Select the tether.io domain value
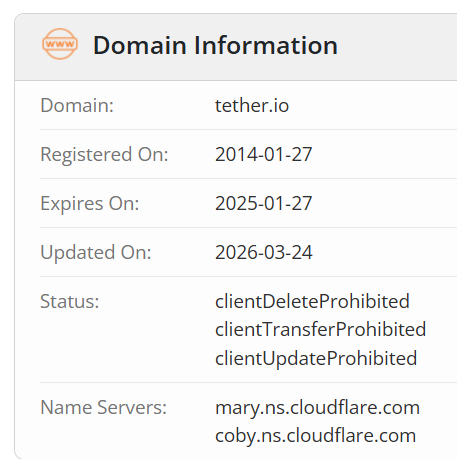This screenshot has height=459, width=457. coord(252,106)
